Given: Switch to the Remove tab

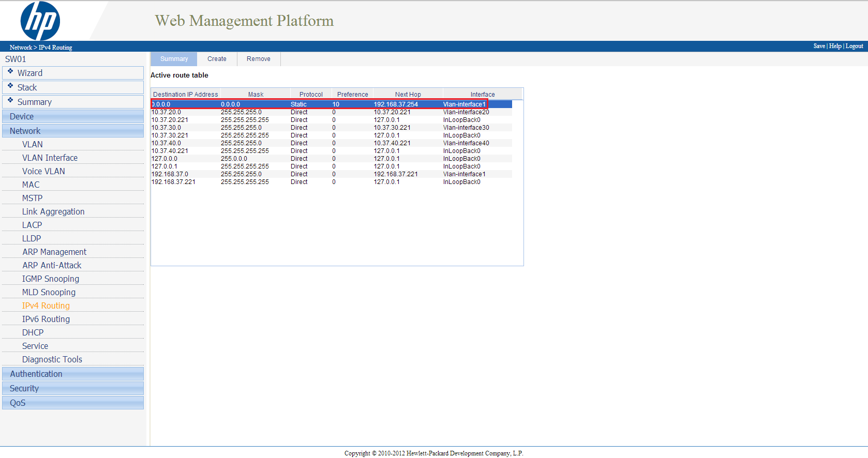Looking at the screenshot, I should [x=258, y=59].
